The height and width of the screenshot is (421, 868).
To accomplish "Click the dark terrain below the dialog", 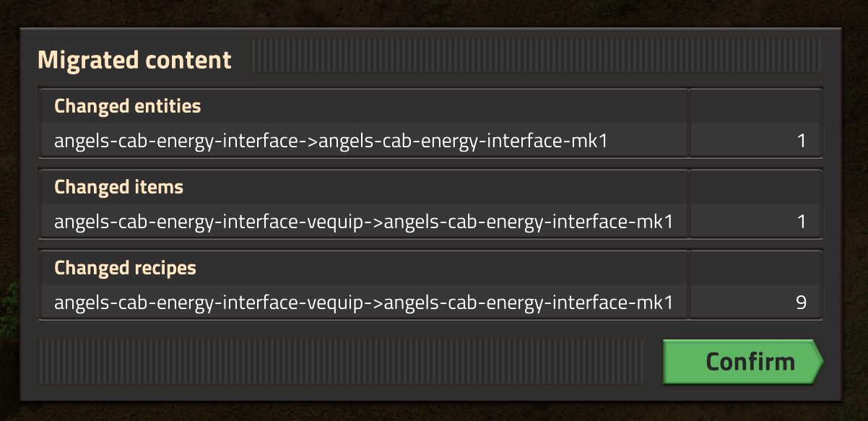I will tap(433, 412).
